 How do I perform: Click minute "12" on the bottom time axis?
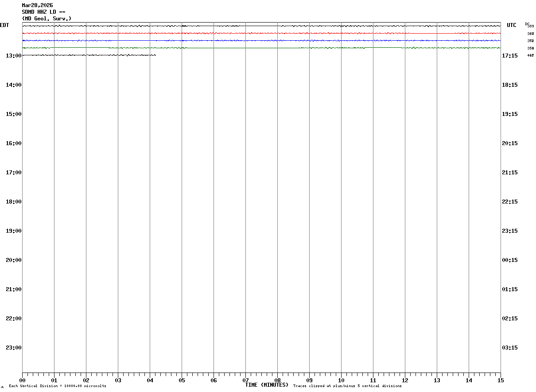(x=405, y=380)
